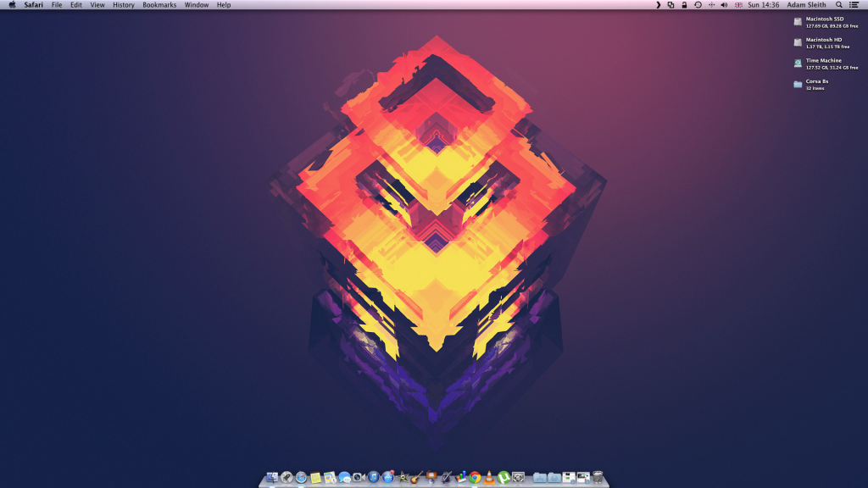The height and width of the screenshot is (488, 868).
Task: Click the Adam Sleith user menu
Action: [807, 5]
